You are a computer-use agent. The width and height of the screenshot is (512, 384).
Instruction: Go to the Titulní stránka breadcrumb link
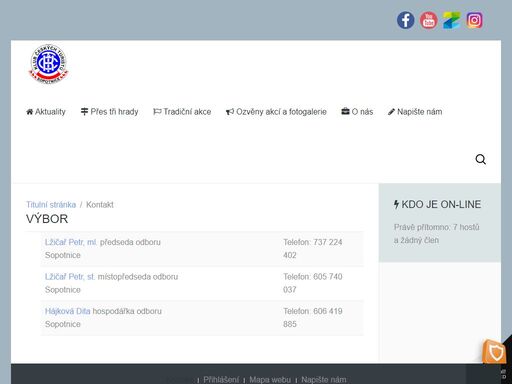(51, 205)
